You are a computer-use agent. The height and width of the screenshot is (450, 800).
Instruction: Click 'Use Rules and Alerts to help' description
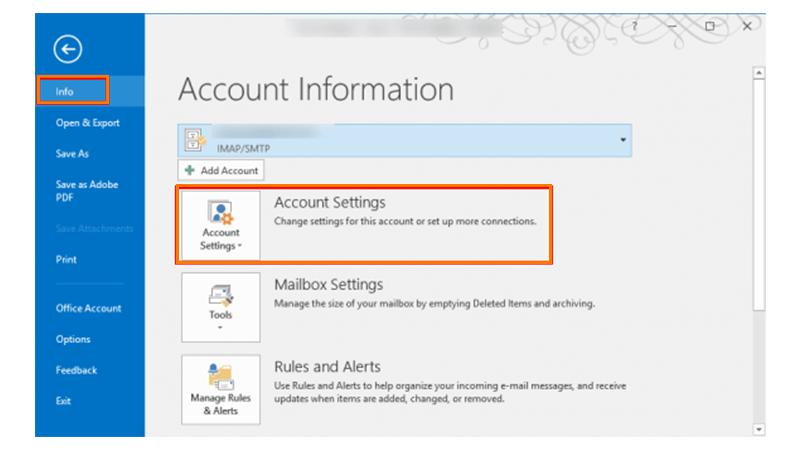(450, 392)
